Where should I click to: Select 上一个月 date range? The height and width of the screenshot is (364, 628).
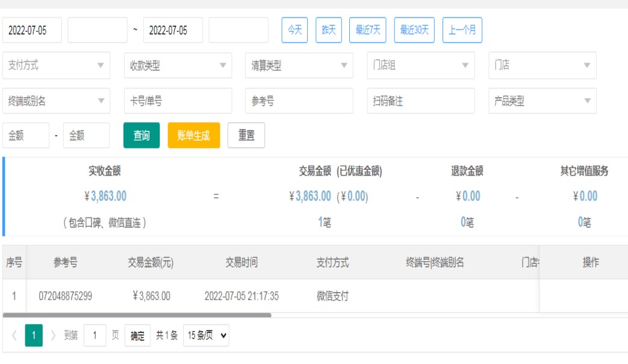pyautogui.click(x=462, y=30)
